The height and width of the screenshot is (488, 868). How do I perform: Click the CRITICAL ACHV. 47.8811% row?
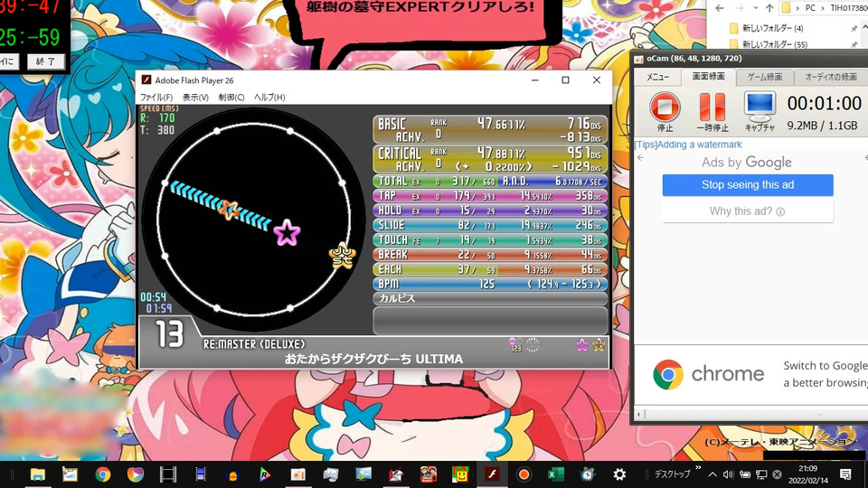[490, 159]
